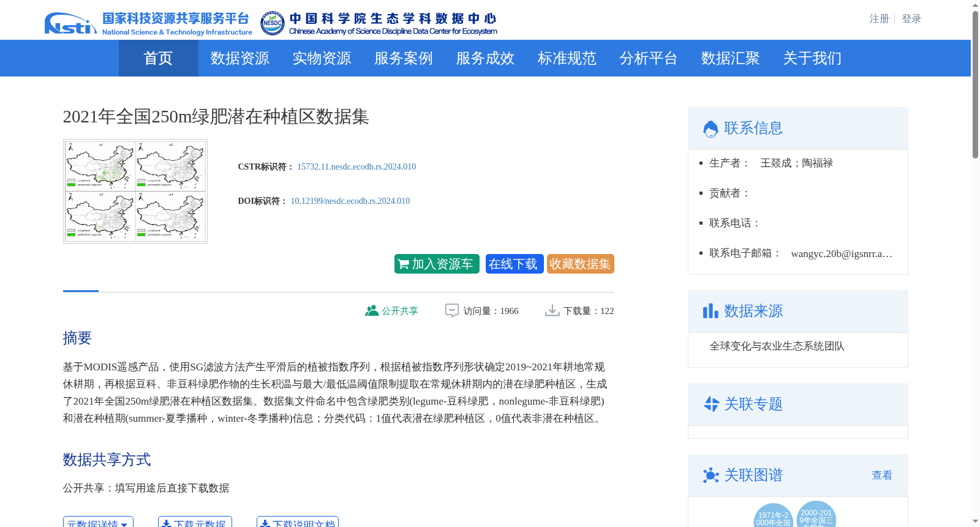Open the CSTR identifier link

click(x=356, y=166)
